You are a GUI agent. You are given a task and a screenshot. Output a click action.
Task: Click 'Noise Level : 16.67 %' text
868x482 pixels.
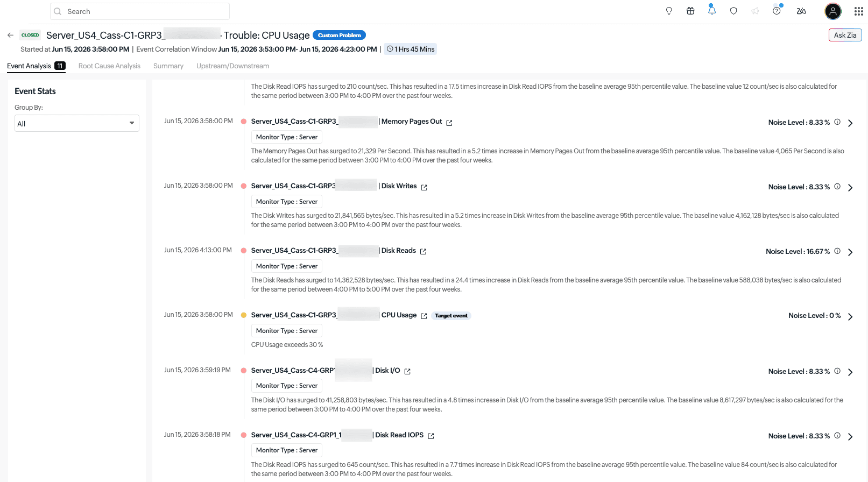point(798,251)
